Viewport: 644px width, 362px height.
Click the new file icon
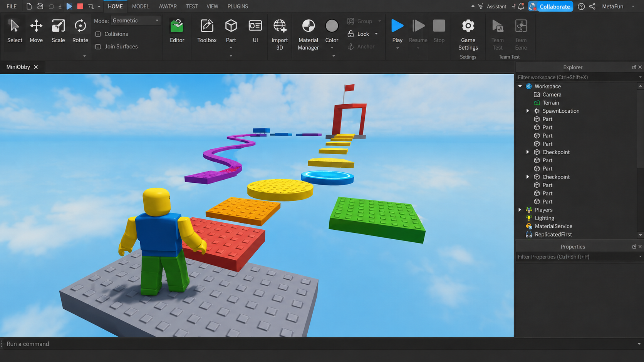click(29, 6)
